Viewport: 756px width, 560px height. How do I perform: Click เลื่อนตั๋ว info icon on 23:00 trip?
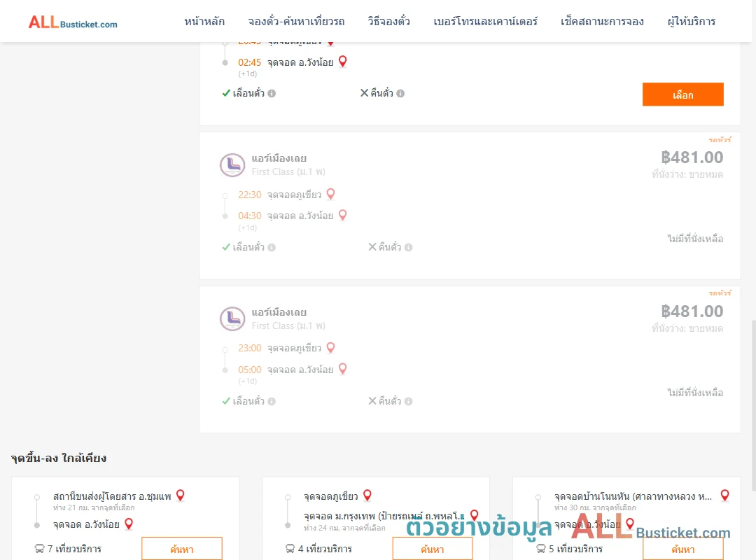(272, 401)
